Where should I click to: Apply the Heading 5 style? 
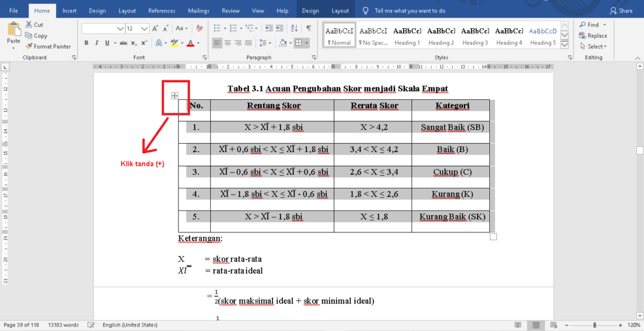pyautogui.click(x=543, y=36)
